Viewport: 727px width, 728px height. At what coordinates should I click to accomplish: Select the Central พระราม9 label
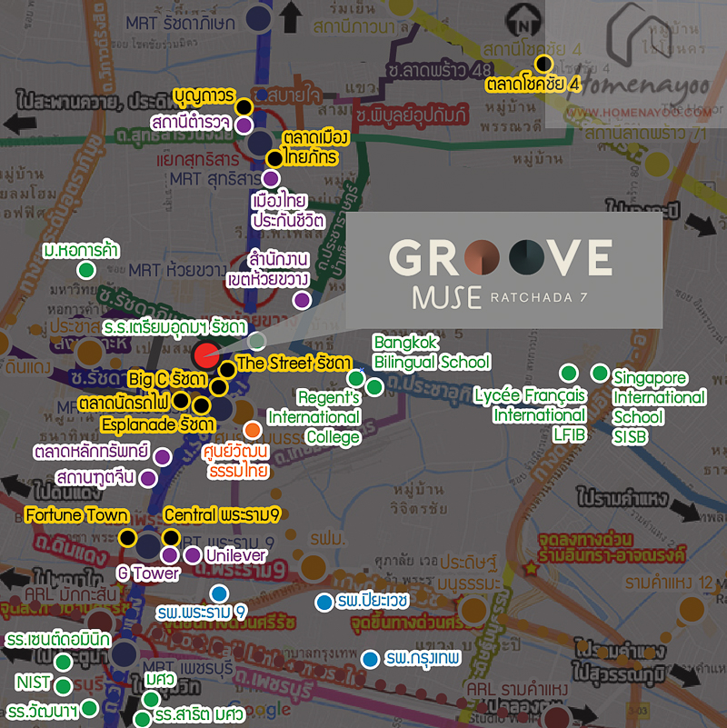222,515
